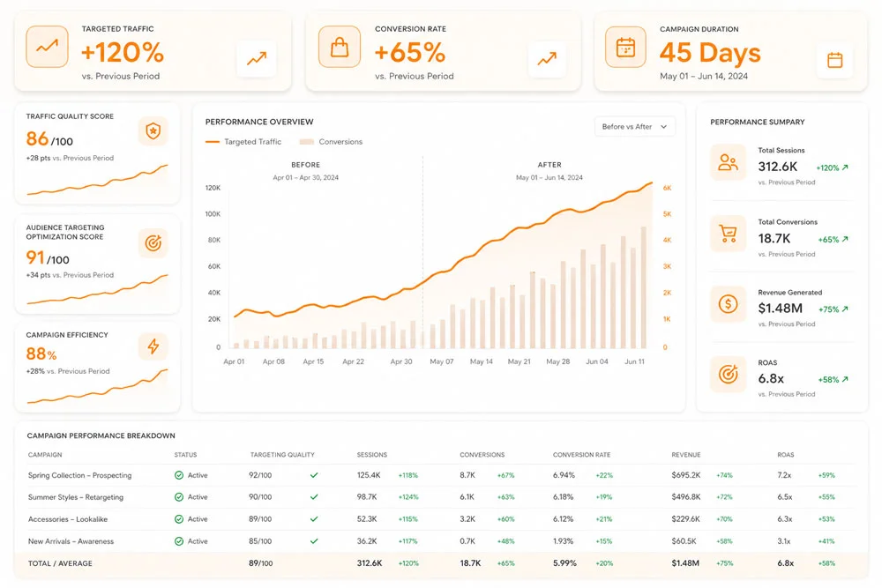
Task: Toggle the Targeted Traffic legend series
Action: click(x=243, y=142)
